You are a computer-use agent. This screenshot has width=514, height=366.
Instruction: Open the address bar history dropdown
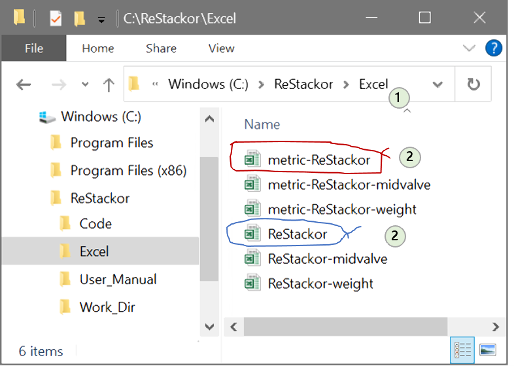tap(437, 85)
